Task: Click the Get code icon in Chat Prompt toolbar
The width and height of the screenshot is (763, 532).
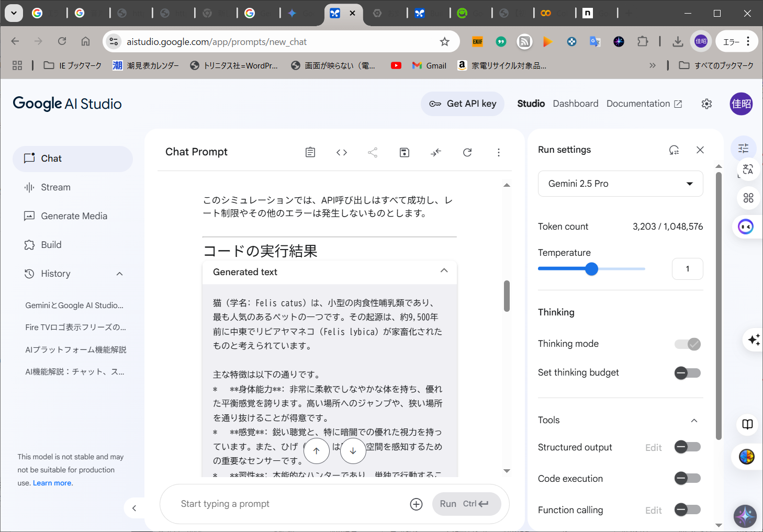Action: point(342,152)
